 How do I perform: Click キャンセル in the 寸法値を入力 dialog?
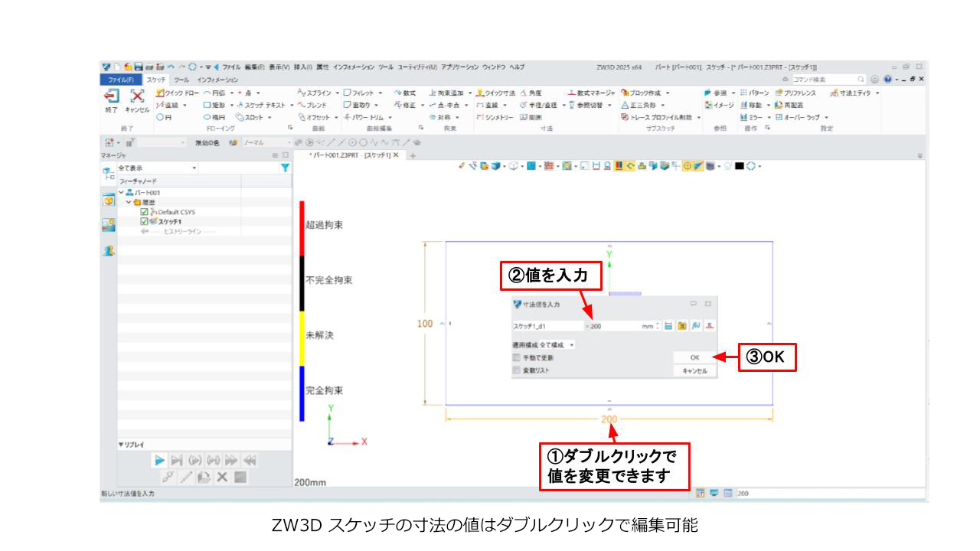pyautogui.click(x=694, y=370)
